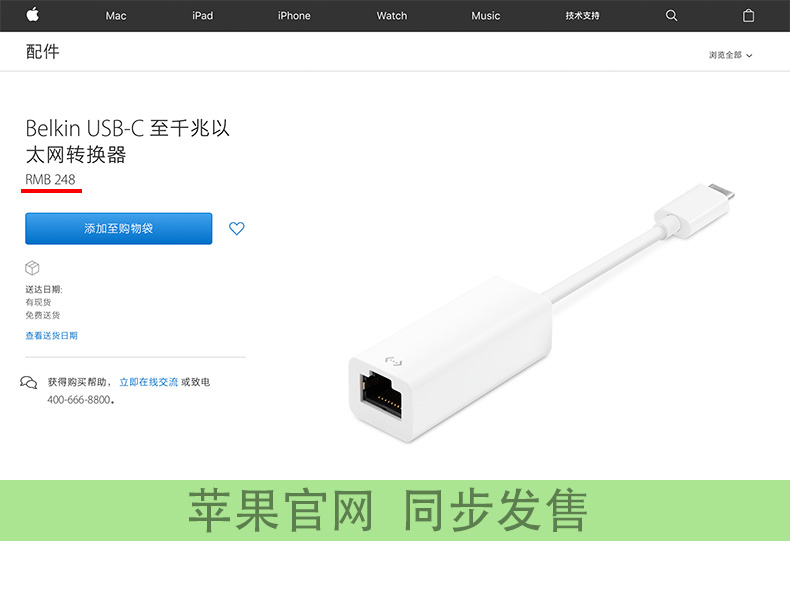This screenshot has height=599, width=790.
Task: Click the 配件 page heading
Action: click(43, 51)
